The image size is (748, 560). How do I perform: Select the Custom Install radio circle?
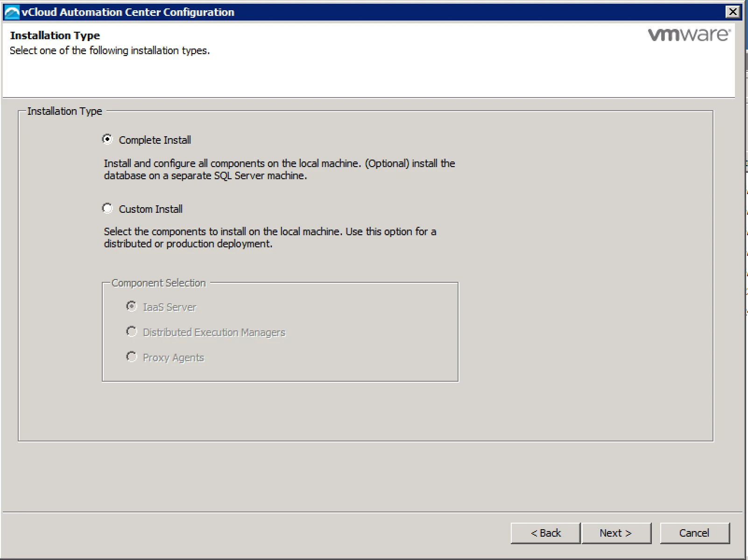tap(107, 209)
